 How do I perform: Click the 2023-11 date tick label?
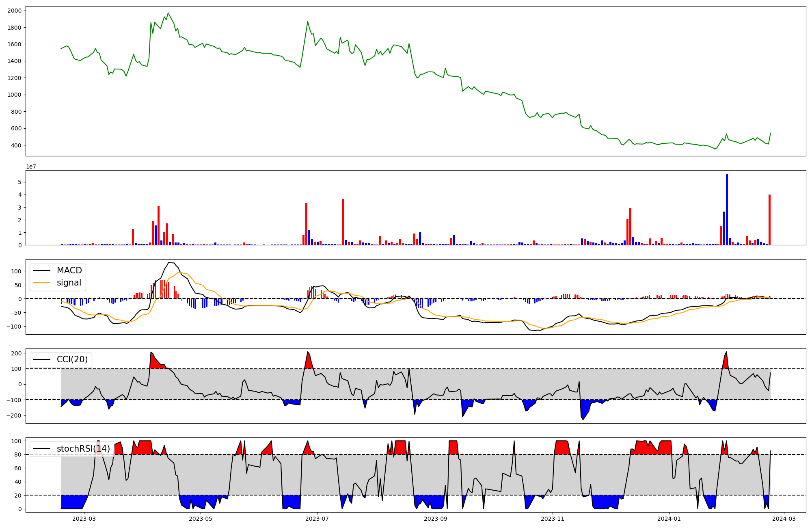coord(552,519)
